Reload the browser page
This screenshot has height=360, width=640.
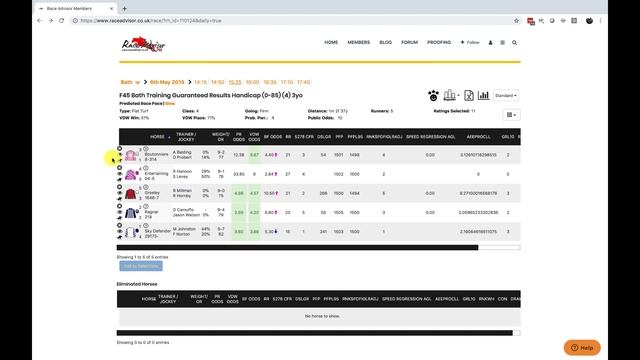point(62,20)
